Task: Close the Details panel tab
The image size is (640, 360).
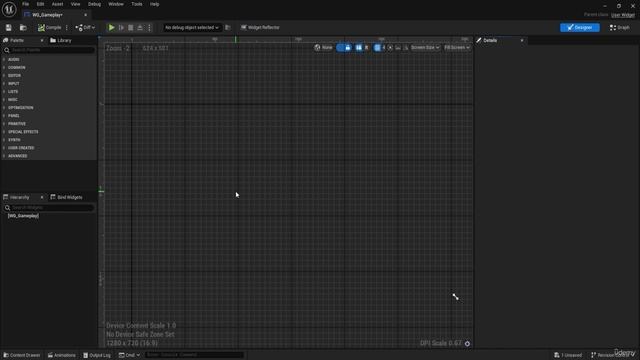Action: [x=522, y=40]
